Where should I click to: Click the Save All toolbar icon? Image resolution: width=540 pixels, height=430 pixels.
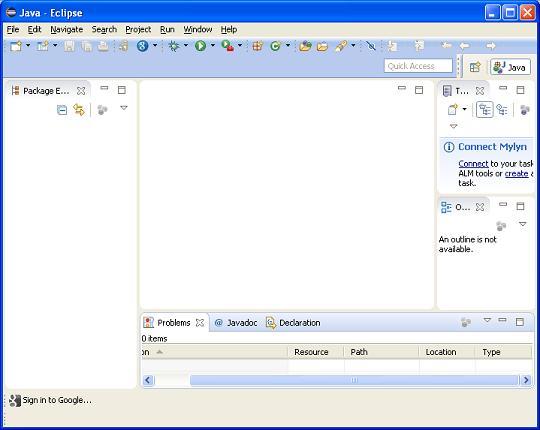tap(86, 46)
